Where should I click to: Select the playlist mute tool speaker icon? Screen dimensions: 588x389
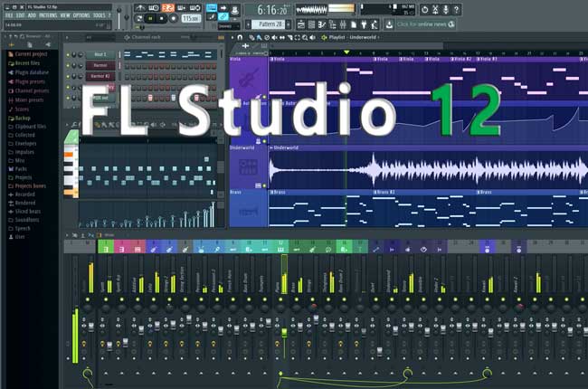click(274, 37)
